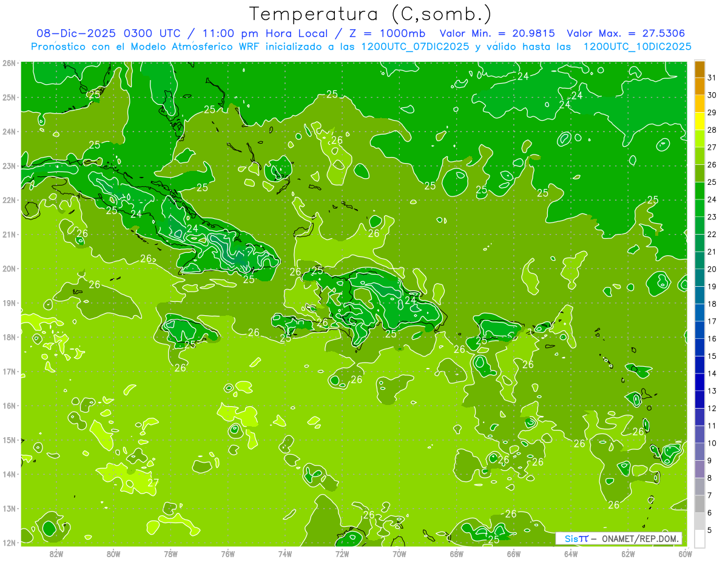Select the 74W longitude axis label
This screenshot has height=562, width=728.
pos(285,553)
